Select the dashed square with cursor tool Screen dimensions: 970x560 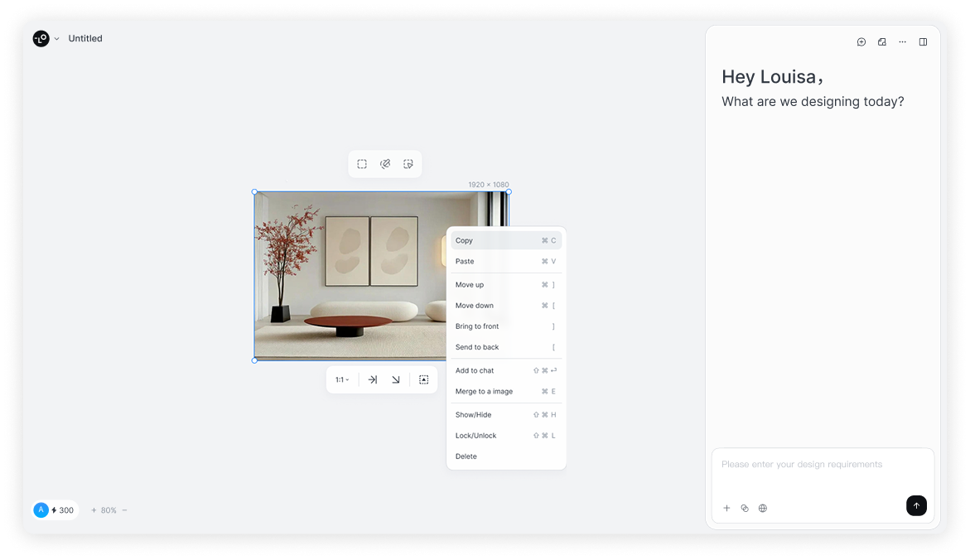click(408, 164)
